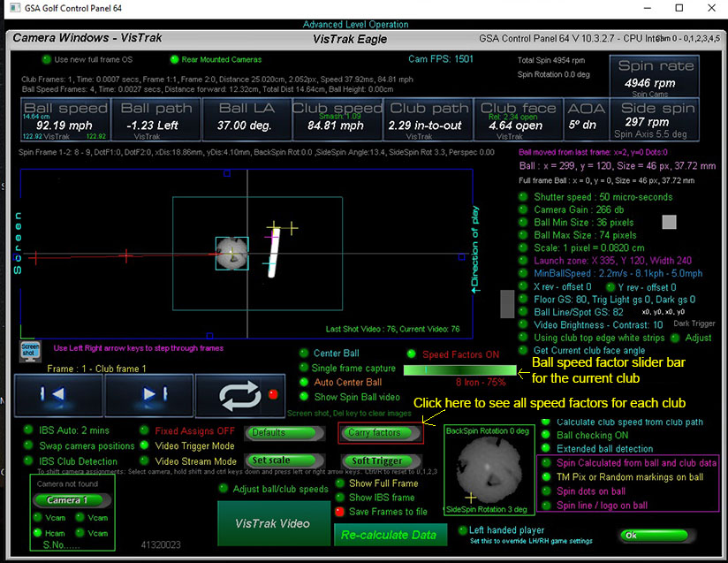Toggle Save Frames to file

(340, 512)
